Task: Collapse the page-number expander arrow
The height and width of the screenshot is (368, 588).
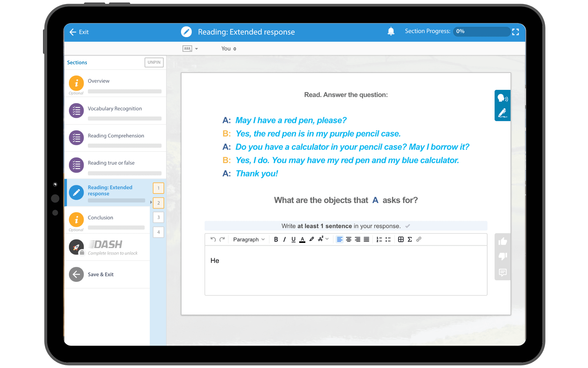Action: click(x=151, y=202)
